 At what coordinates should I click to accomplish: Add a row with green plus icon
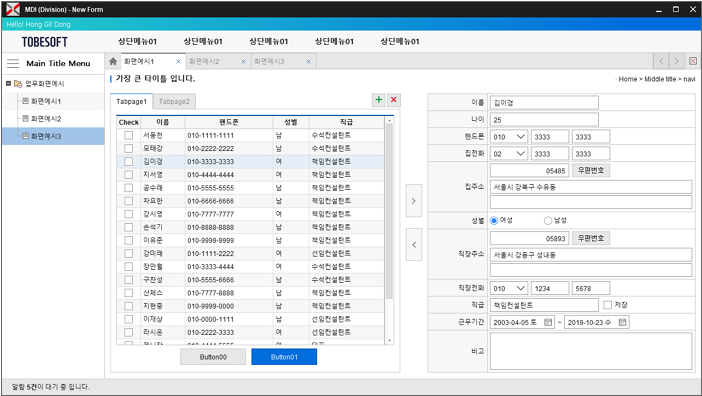tap(379, 100)
